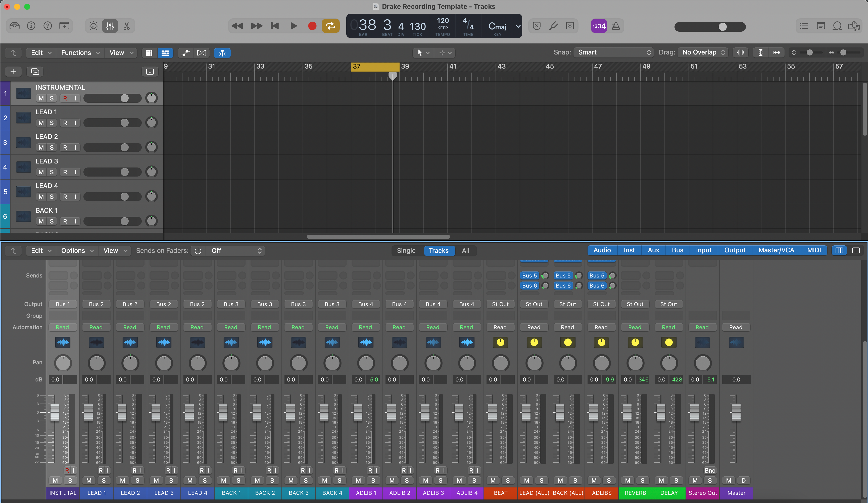The height and width of the screenshot is (503, 868).
Task: Open the Mixer using sliders icon
Action: click(x=110, y=26)
